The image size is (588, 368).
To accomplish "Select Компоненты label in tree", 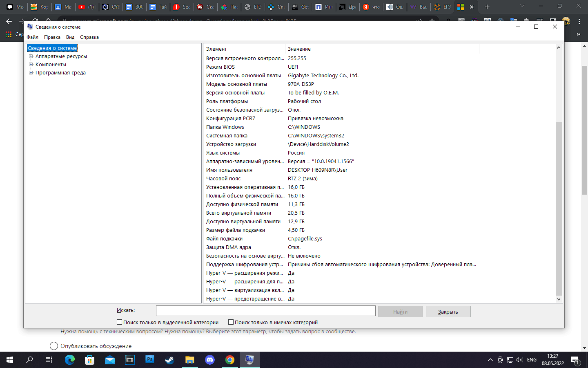I will (51, 65).
